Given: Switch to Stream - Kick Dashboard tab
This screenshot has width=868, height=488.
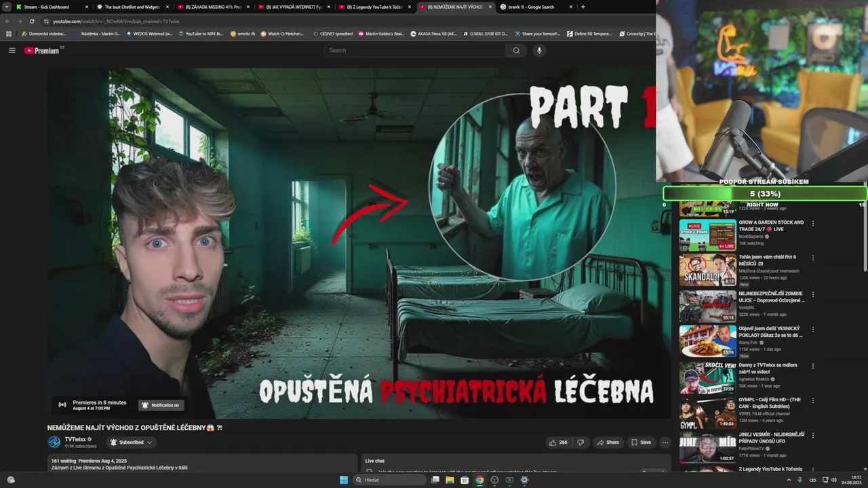Looking at the screenshot, I should click(52, 7).
